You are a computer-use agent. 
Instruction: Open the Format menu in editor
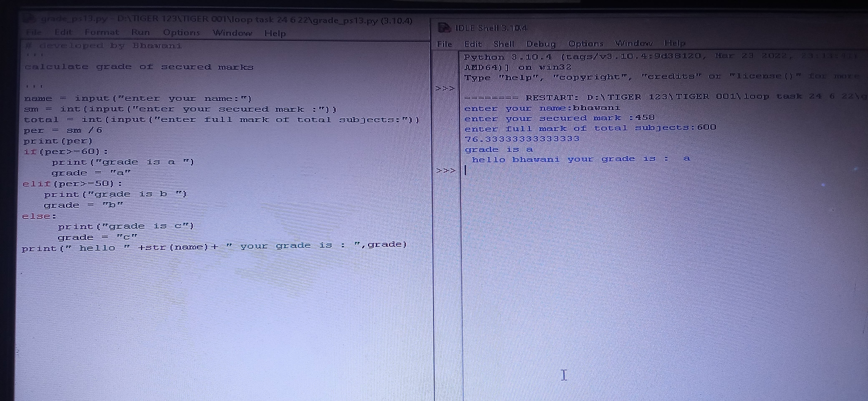[x=101, y=32]
